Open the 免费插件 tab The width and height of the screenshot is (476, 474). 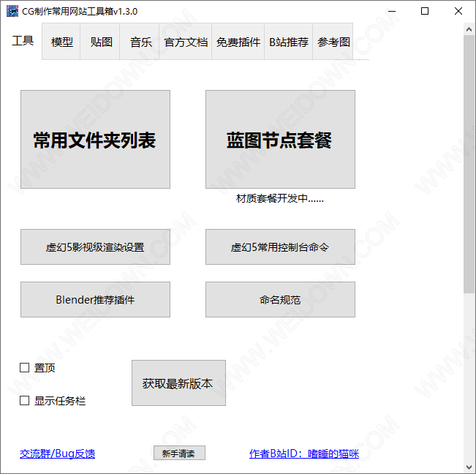tap(238, 42)
